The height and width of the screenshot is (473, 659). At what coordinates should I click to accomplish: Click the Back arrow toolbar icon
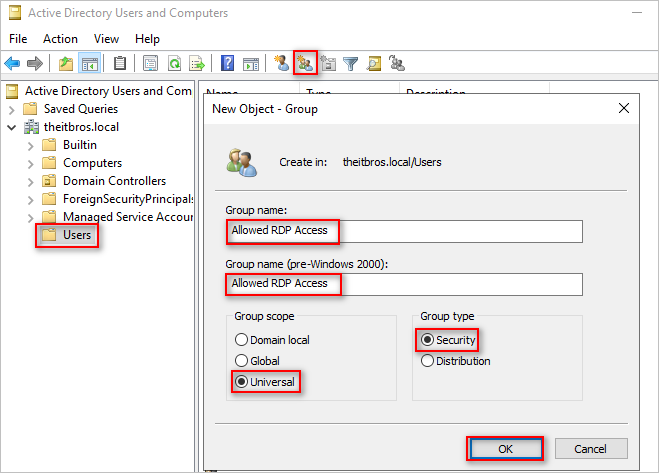pyautogui.click(x=13, y=64)
